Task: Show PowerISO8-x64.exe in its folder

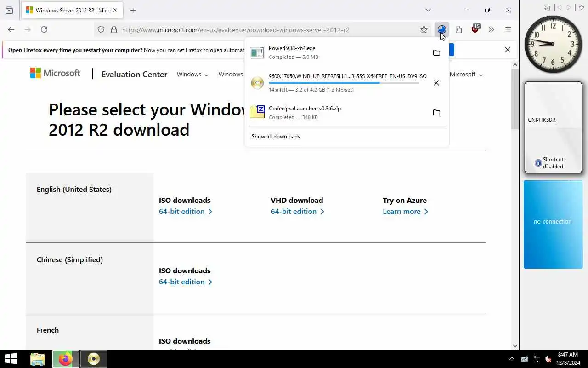Action: click(x=436, y=52)
